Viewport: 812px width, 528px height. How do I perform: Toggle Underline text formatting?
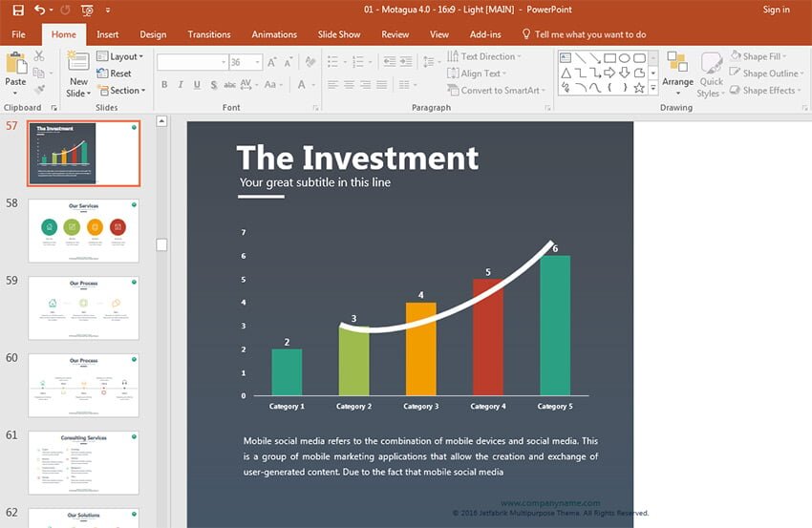195,84
